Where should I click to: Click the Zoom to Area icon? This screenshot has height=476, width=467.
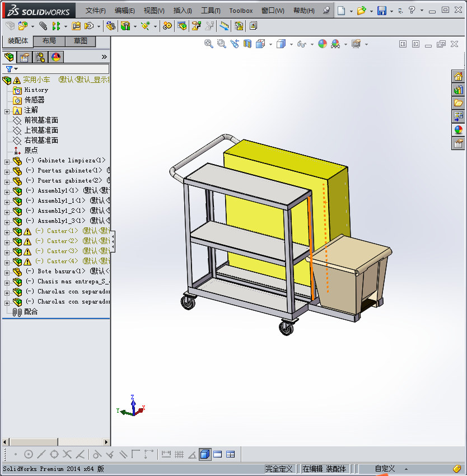point(222,44)
